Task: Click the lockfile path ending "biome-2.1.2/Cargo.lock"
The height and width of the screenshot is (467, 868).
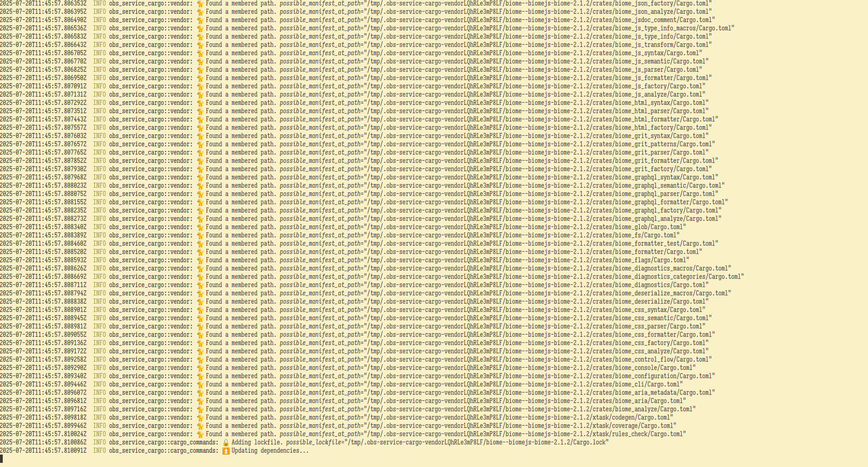Action: pos(476,442)
